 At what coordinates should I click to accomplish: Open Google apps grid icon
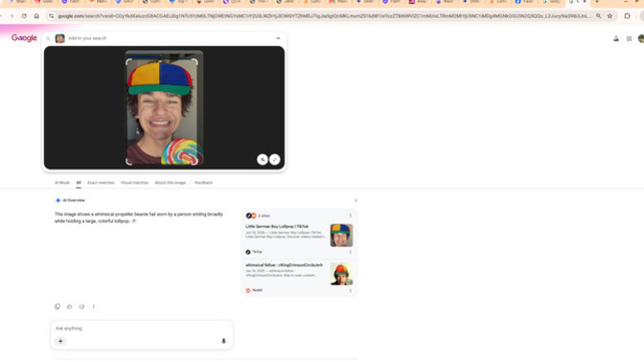[x=629, y=38]
